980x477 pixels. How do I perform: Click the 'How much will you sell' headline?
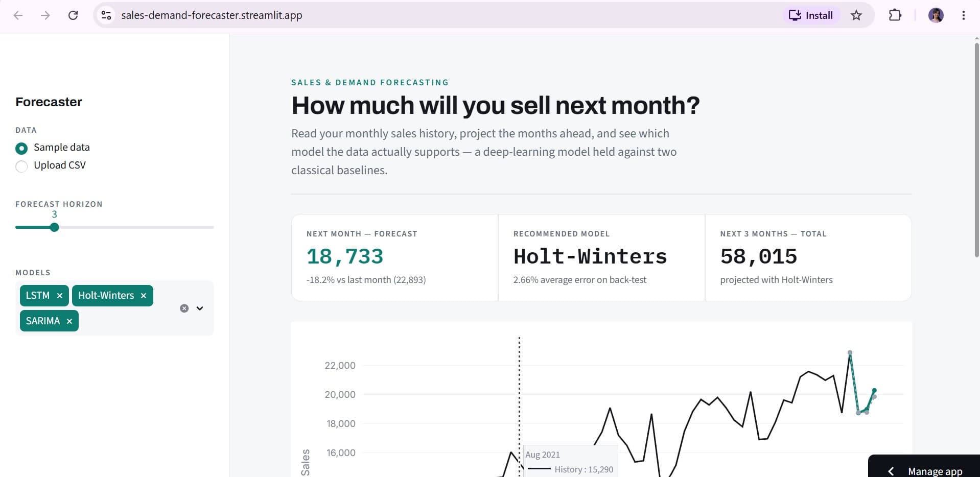[496, 105]
